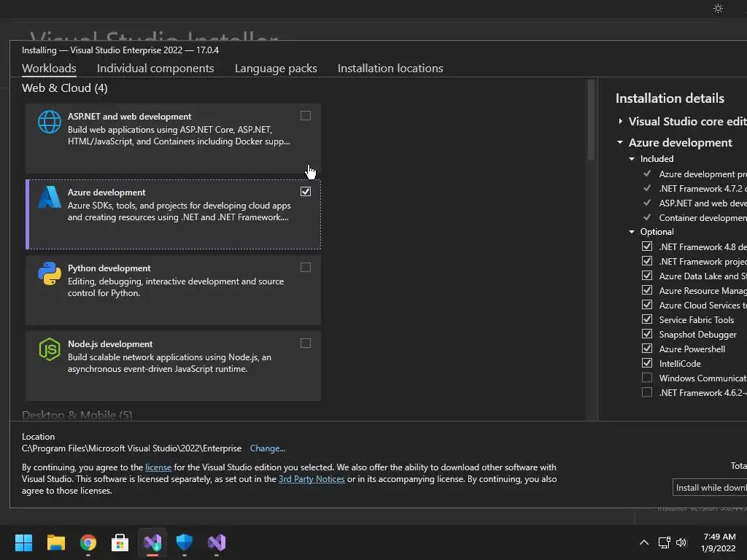
Task: Open the Windows Start menu
Action: point(23,542)
